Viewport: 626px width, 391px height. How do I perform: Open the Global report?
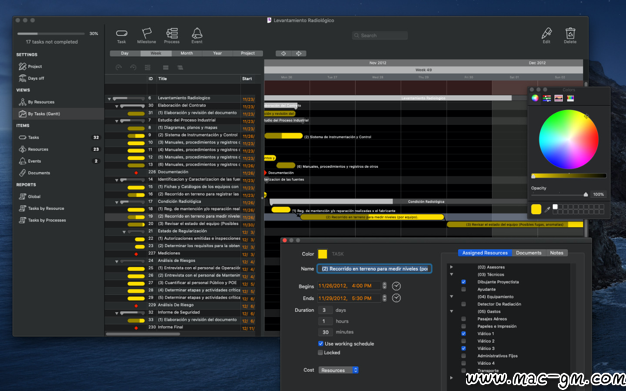(30, 196)
